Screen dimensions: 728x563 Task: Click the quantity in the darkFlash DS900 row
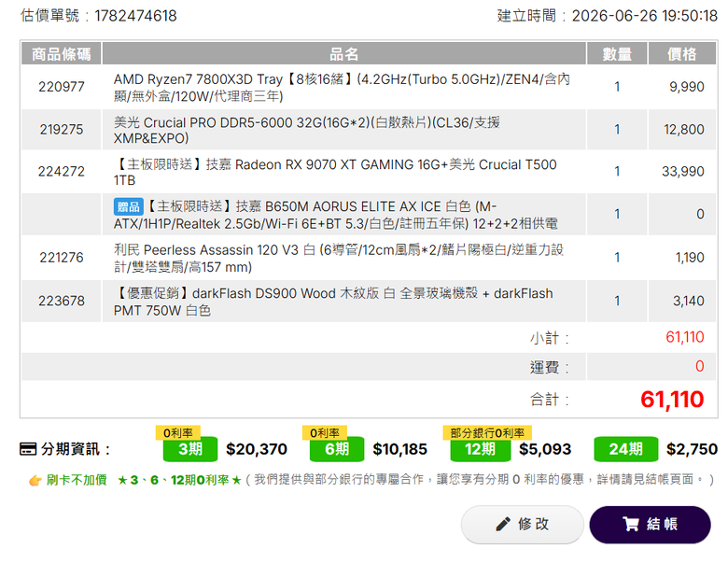(x=617, y=301)
